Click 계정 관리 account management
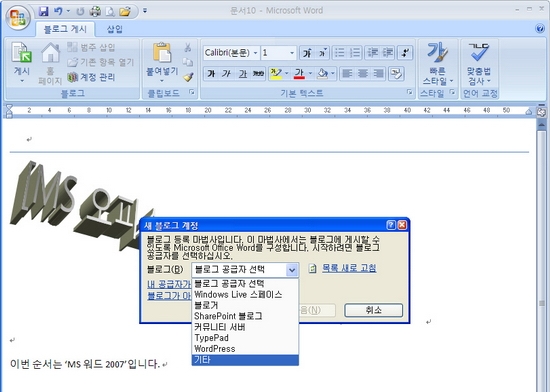 (91, 77)
